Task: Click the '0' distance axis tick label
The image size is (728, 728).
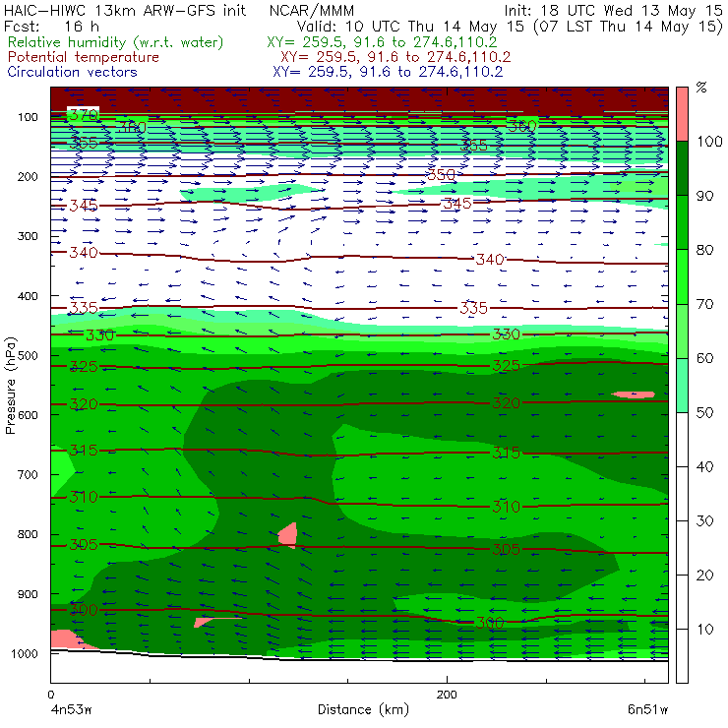Action: (x=51, y=695)
